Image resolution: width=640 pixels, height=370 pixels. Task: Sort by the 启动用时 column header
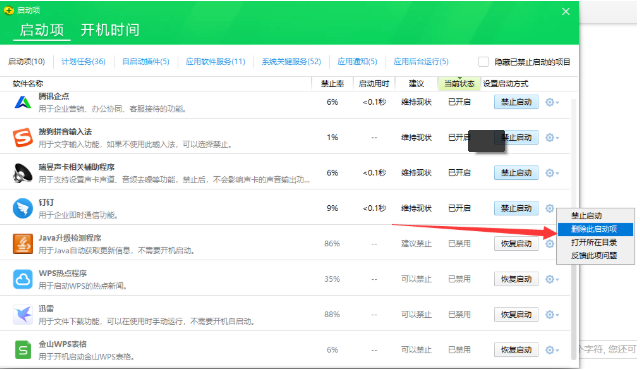(374, 84)
